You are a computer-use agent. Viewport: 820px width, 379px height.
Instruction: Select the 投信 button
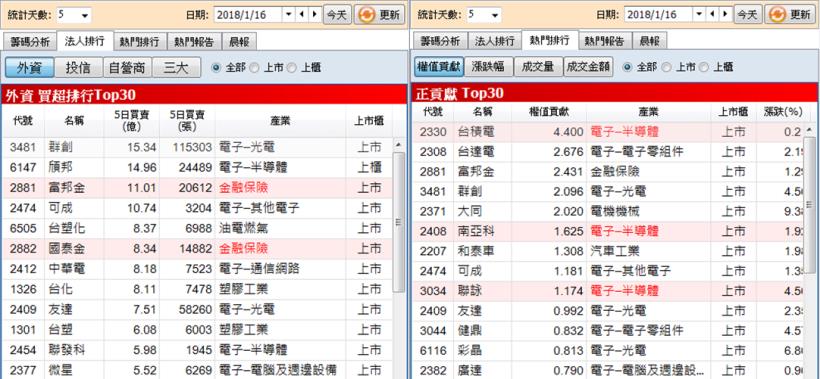(78, 67)
